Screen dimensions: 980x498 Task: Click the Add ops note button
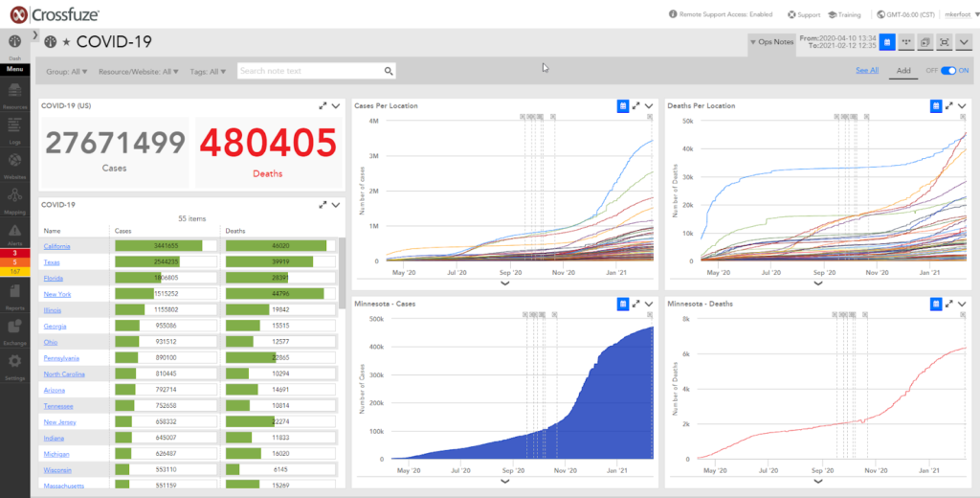coord(903,71)
